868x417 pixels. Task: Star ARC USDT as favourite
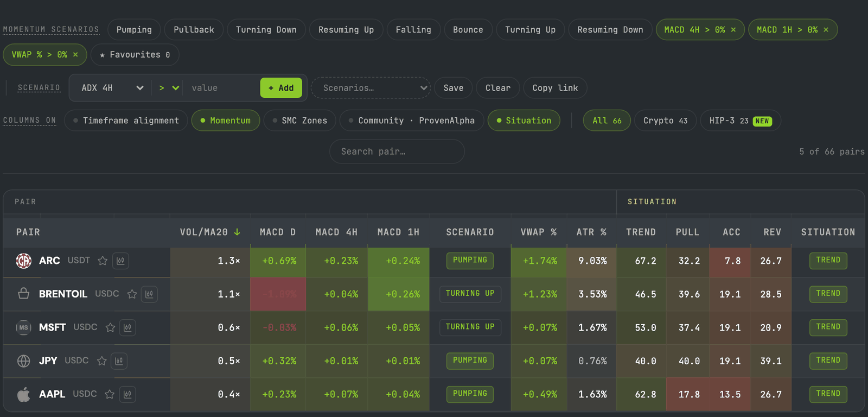click(x=103, y=261)
